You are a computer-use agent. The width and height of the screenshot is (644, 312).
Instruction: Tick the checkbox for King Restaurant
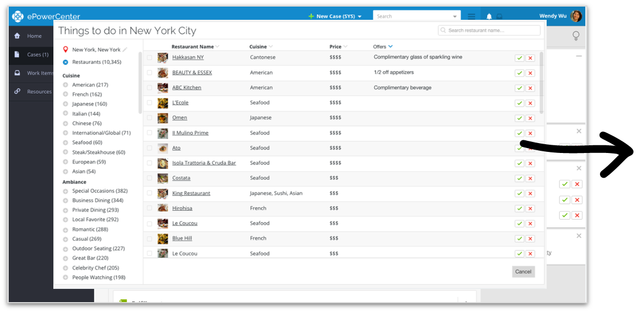point(150,193)
